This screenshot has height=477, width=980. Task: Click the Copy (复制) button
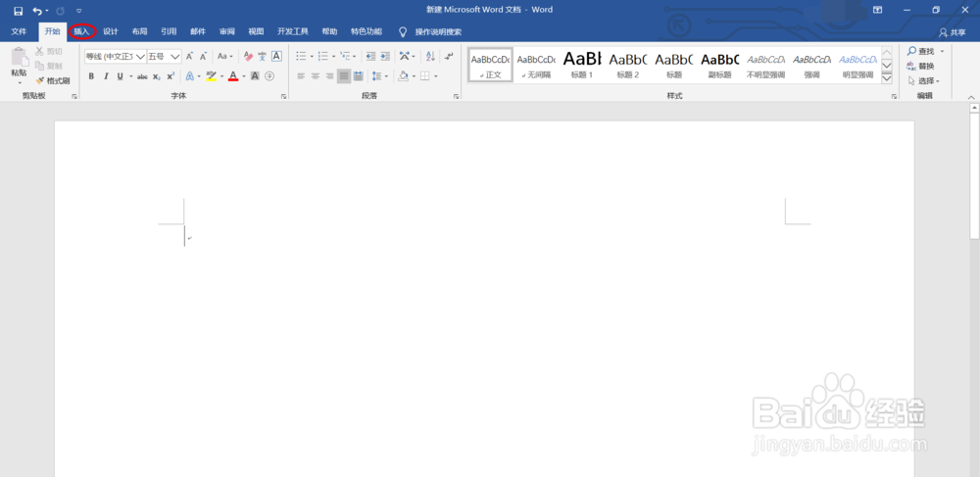click(49, 66)
